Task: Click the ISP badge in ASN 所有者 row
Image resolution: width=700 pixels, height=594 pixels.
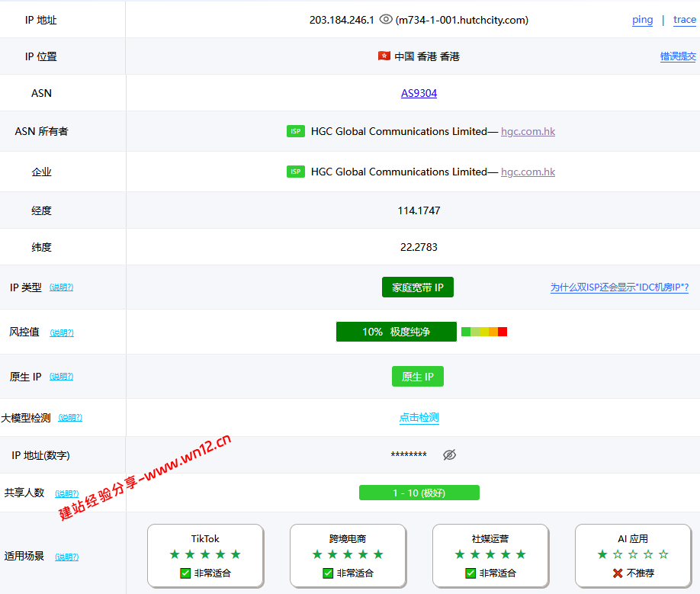Action: click(296, 131)
